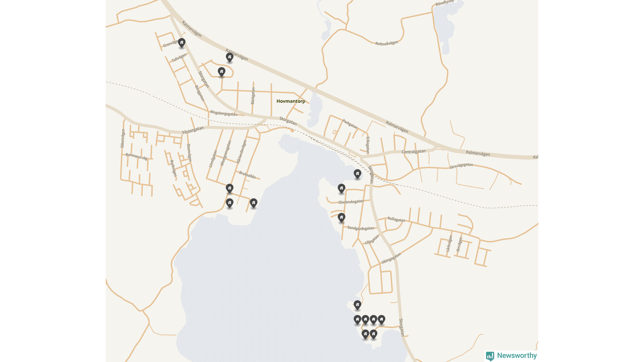Click the house marker northwest of Glasbruksgatan by the bay
Viewport: 644px width, 362px height.
[357, 174]
